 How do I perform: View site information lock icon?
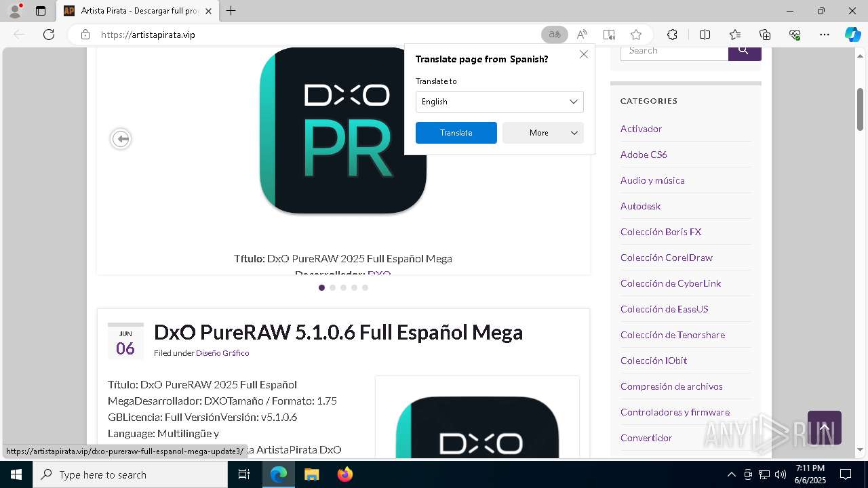coord(85,35)
